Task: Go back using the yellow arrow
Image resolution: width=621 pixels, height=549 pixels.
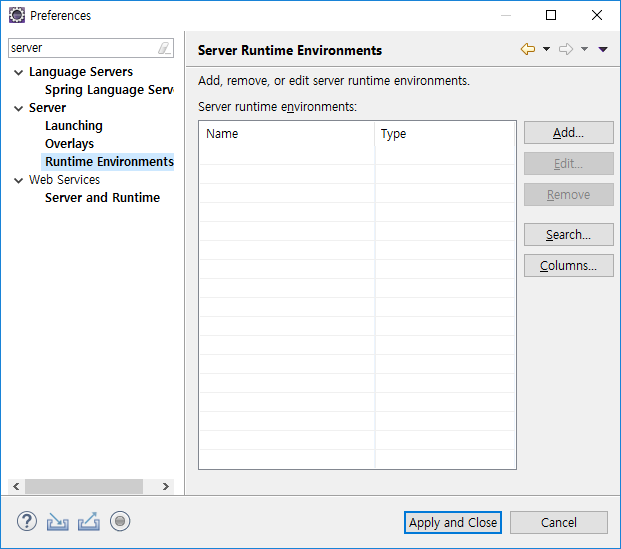Action: point(528,49)
